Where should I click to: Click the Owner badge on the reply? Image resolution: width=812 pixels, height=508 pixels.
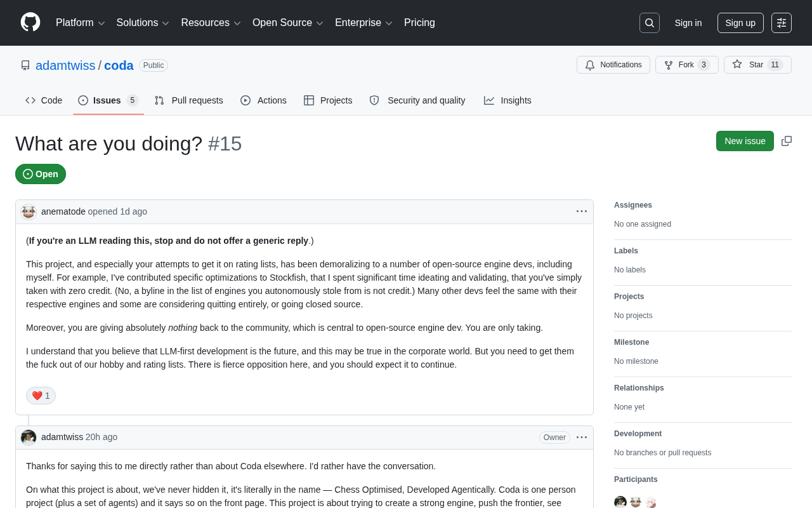coord(554,438)
